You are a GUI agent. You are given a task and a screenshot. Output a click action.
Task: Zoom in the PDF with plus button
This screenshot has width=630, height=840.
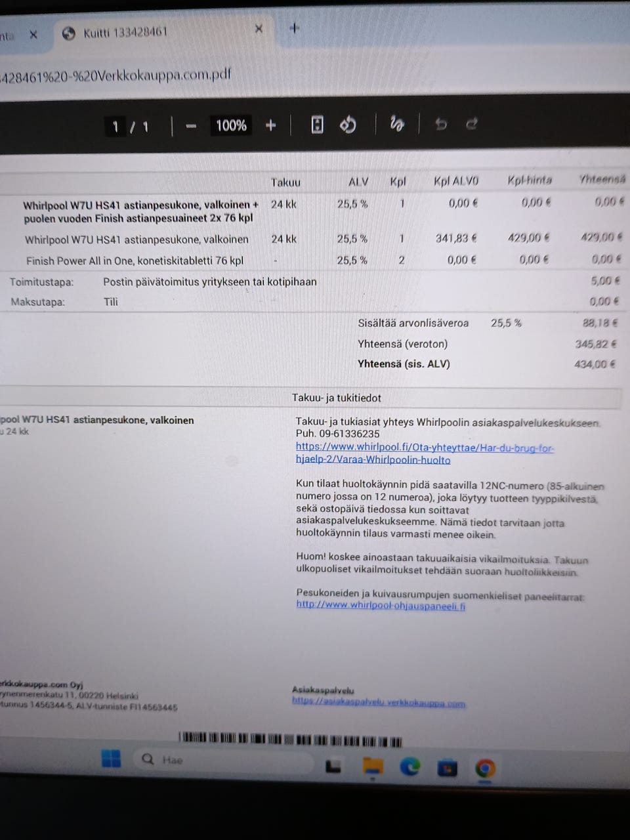click(x=270, y=125)
